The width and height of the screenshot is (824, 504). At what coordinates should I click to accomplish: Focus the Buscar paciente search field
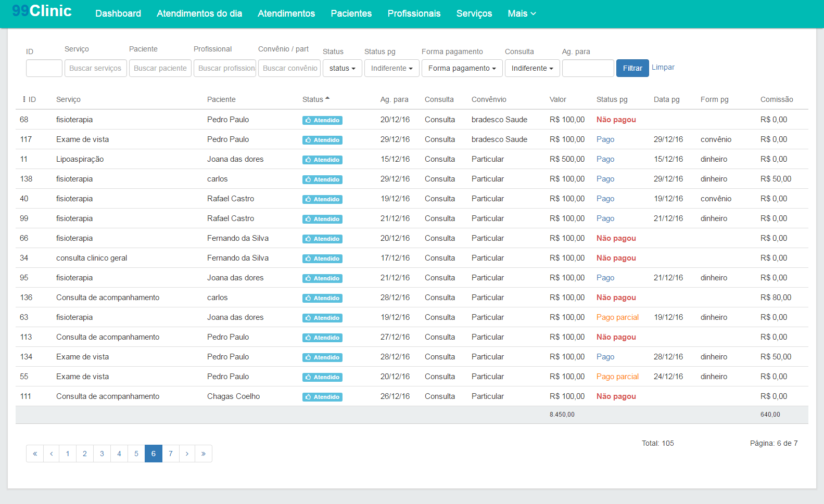click(160, 68)
